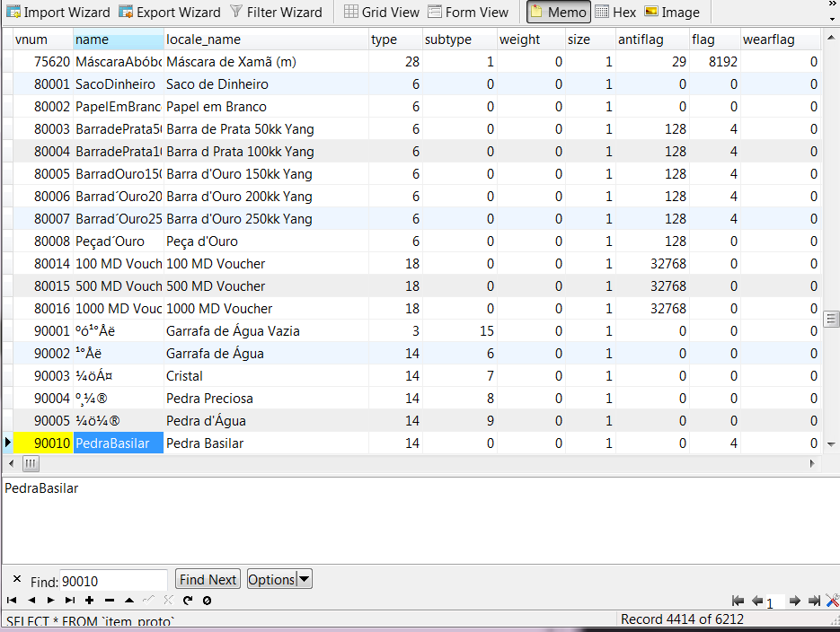Open the Import Wizard
The image size is (840, 632).
[57, 12]
